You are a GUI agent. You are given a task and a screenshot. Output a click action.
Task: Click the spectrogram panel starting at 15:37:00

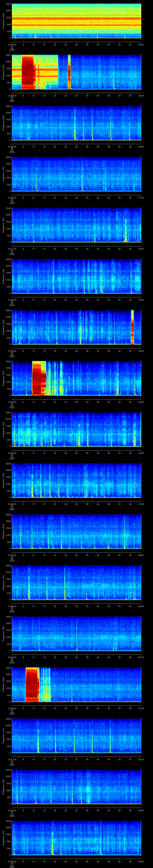[x=77, y=21]
